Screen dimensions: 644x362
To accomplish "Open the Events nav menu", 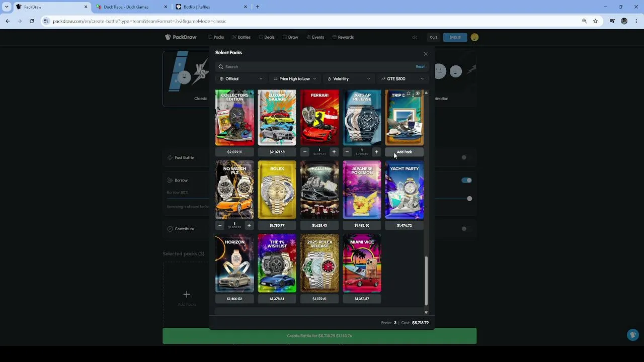I will click(x=315, y=37).
